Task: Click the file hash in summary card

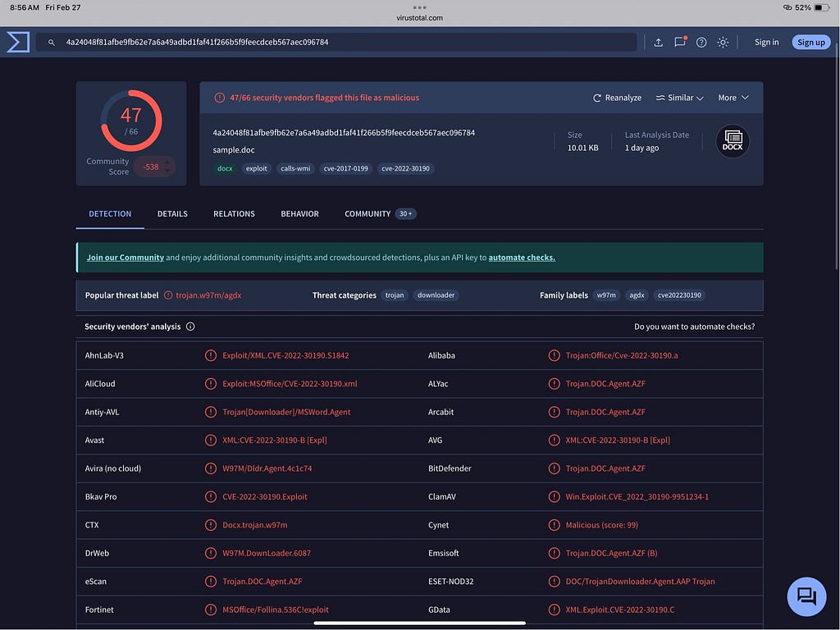Action: (x=344, y=133)
